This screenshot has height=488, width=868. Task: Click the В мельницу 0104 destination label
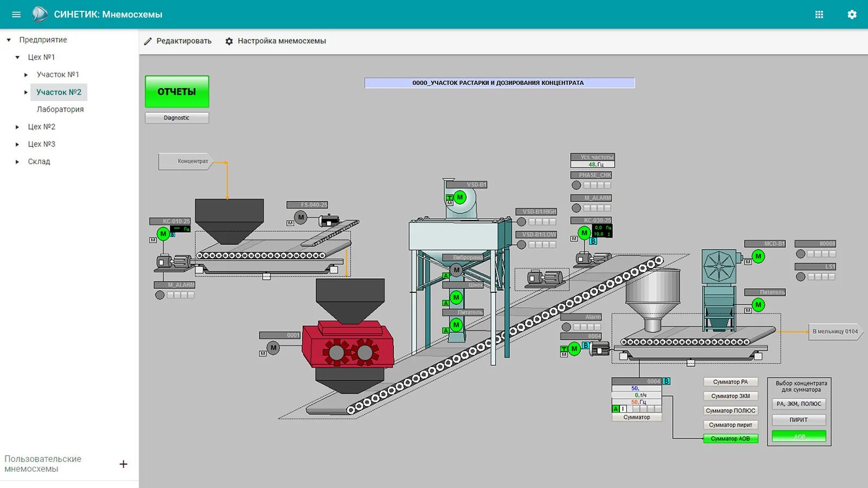pos(835,331)
